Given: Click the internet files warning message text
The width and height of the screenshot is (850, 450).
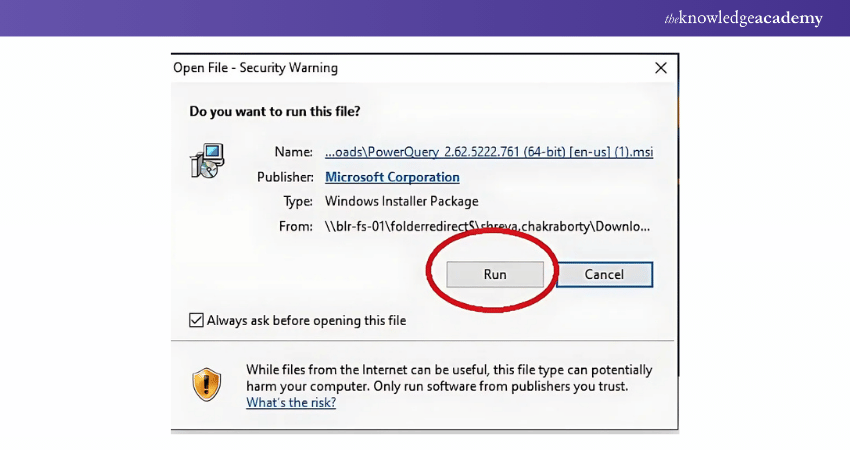Looking at the screenshot, I should (449, 377).
